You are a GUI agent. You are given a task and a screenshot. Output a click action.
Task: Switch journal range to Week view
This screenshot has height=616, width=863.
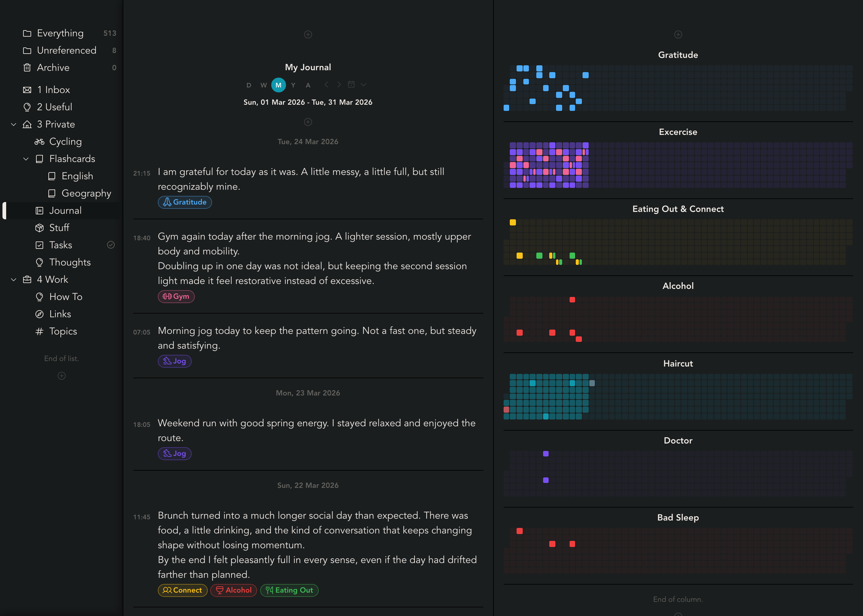click(x=264, y=85)
